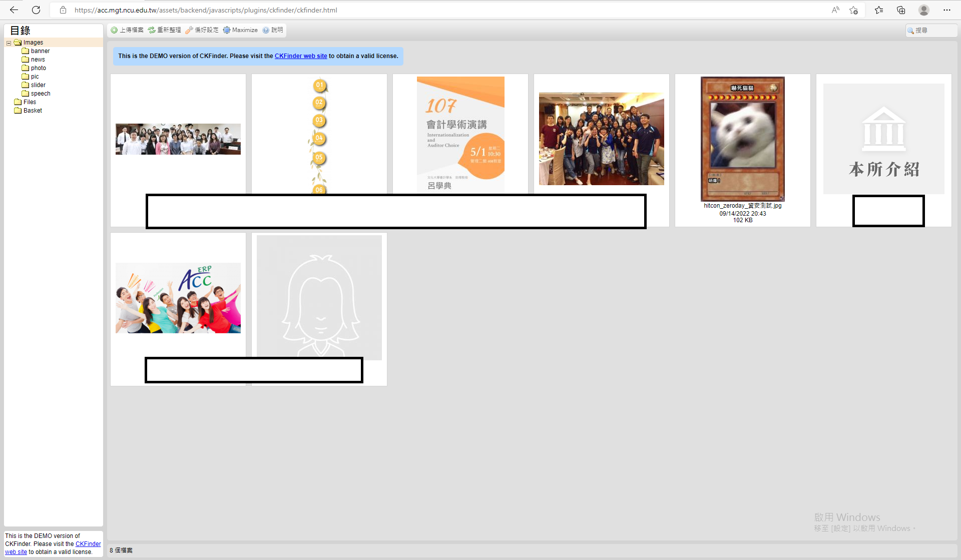Image resolution: width=961 pixels, height=560 pixels.
Task: Follow CKFinder web site link in sidebar notice
Action: coord(53,548)
